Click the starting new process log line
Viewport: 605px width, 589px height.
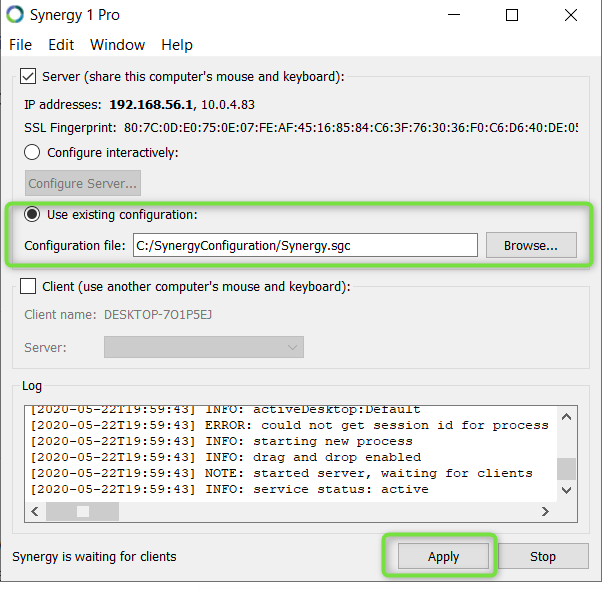(x=221, y=441)
